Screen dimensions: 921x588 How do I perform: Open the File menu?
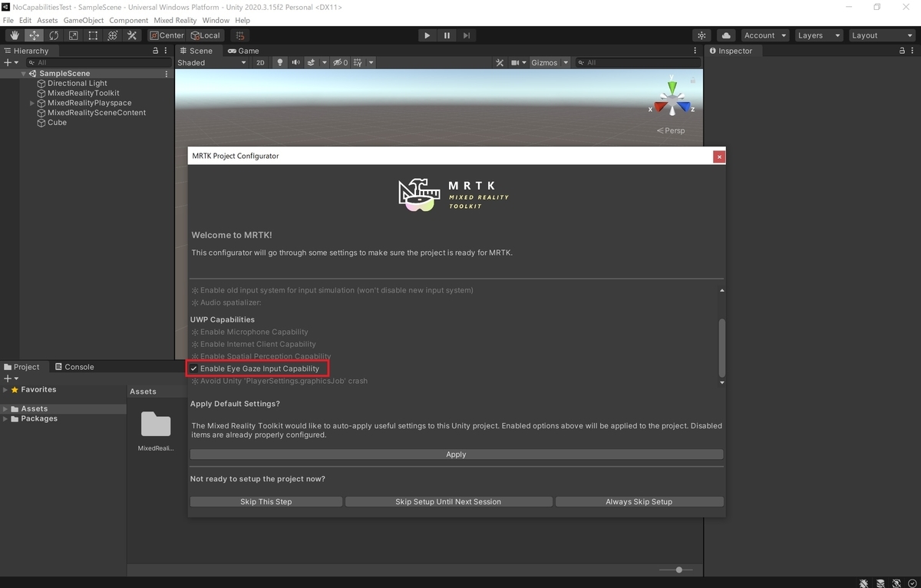pos(8,20)
